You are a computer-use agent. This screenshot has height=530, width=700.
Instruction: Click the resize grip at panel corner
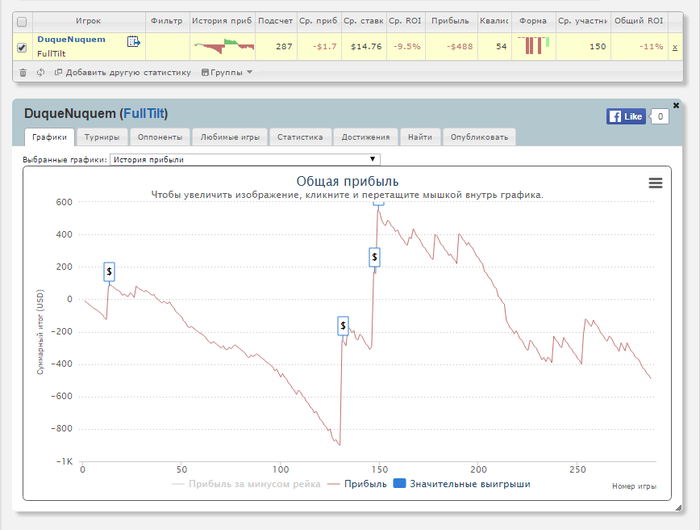tap(678, 508)
